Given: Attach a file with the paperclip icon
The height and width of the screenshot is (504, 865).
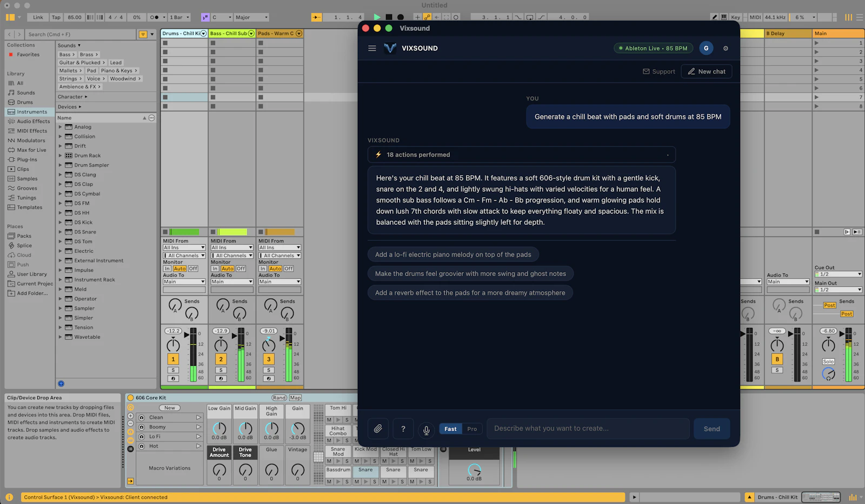Looking at the screenshot, I should [x=378, y=429].
